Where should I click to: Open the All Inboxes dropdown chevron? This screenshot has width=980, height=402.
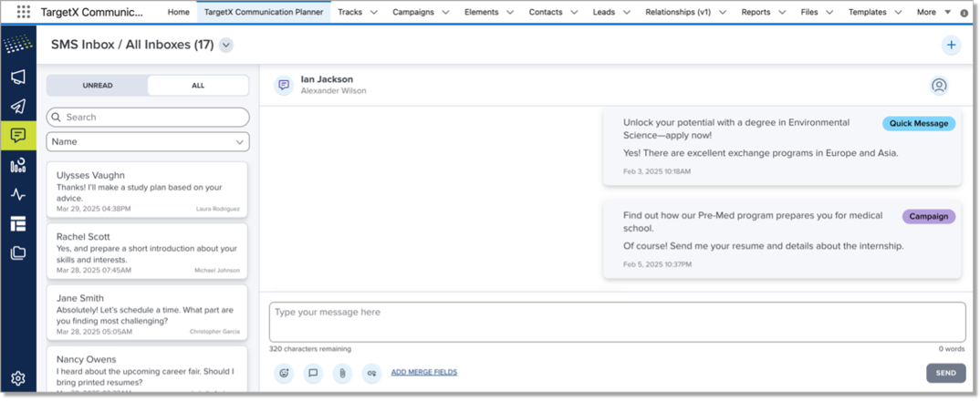point(226,45)
